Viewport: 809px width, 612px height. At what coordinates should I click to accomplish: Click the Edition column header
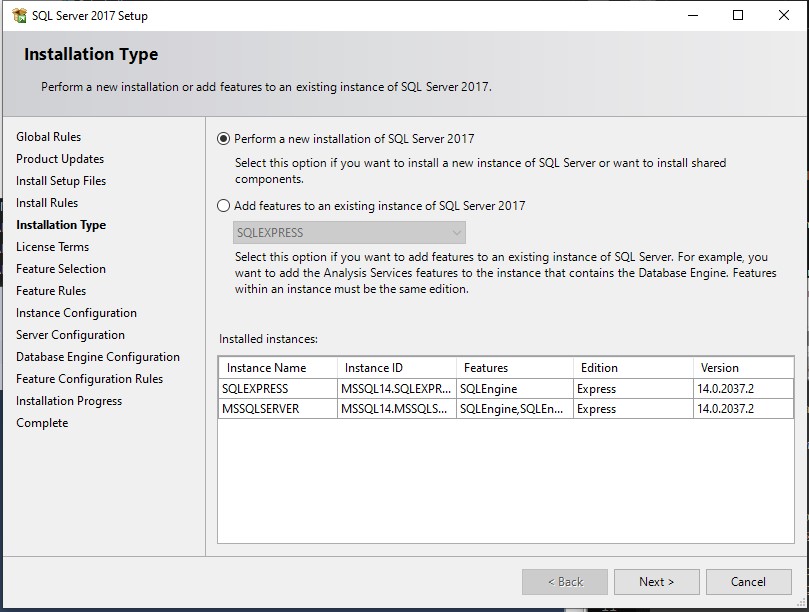633,368
